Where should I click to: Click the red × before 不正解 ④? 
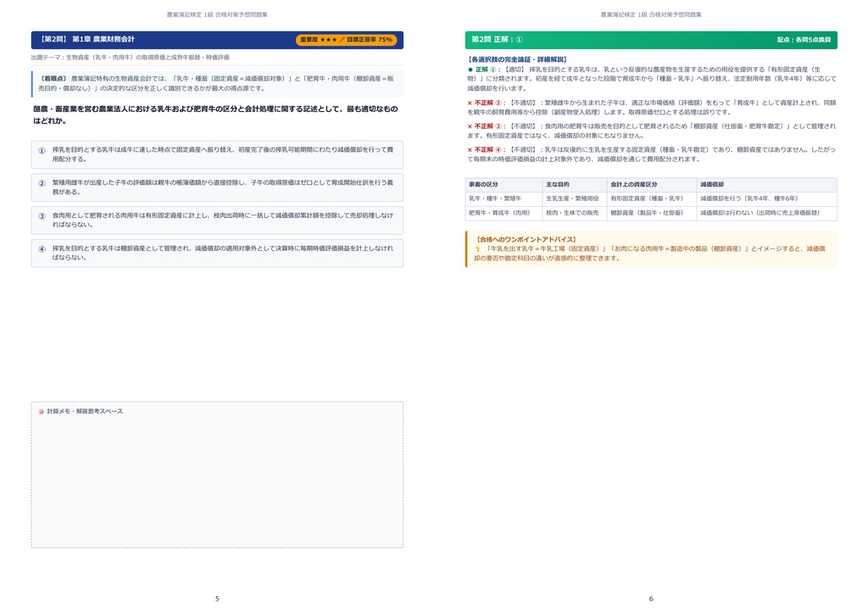click(470, 150)
